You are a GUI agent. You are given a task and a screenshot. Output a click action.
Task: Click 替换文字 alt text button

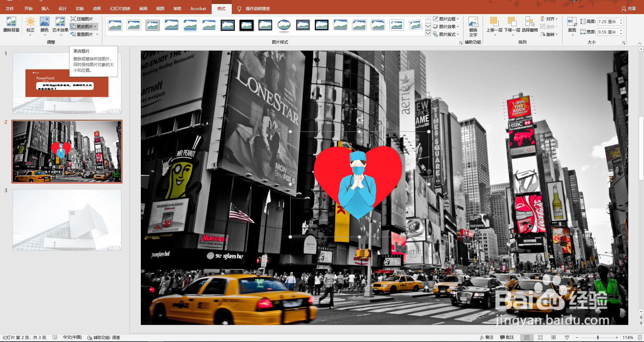(473, 27)
